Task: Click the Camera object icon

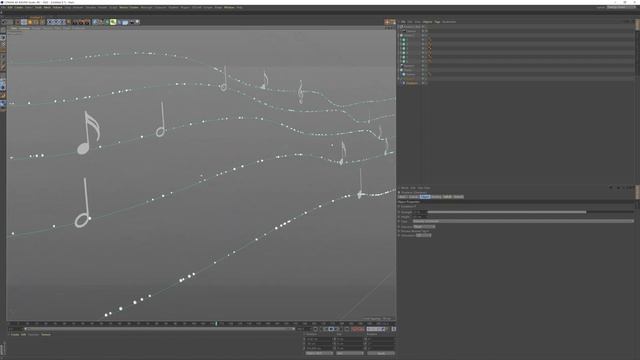Action: [x=132, y=22]
